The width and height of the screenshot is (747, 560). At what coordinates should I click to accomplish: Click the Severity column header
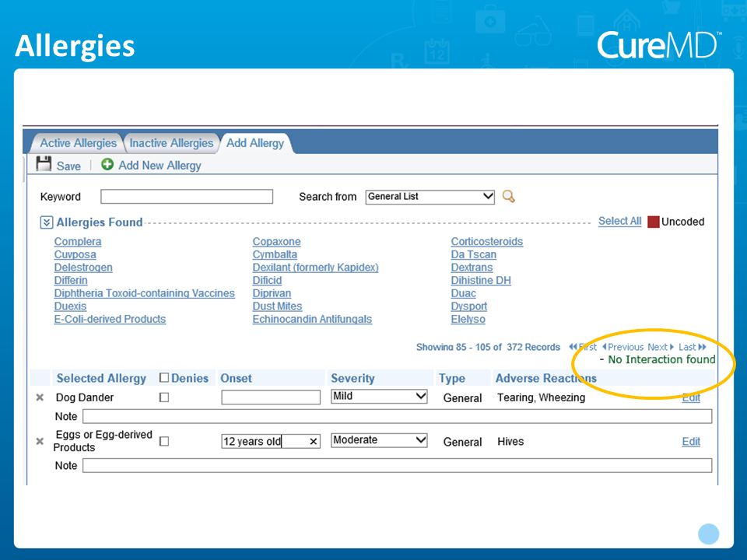352,378
